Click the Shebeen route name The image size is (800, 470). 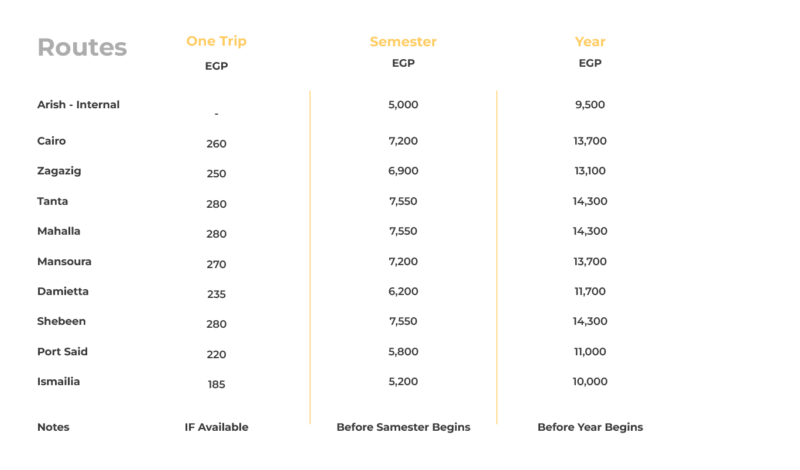pyautogui.click(x=60, y=321)
